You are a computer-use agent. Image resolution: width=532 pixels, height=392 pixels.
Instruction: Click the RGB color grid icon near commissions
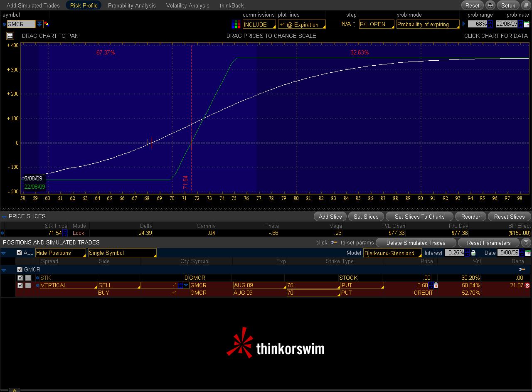(236, 24)
